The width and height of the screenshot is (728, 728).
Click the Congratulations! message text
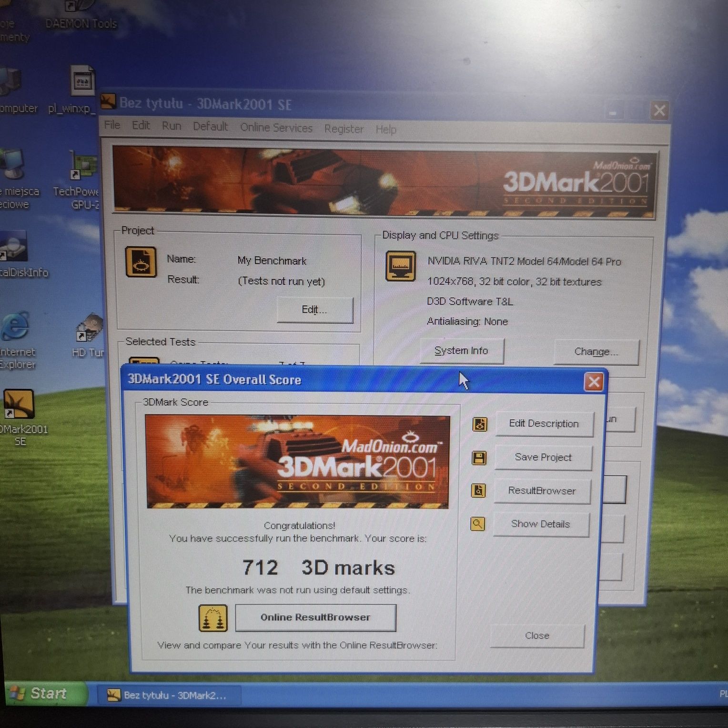click(299, 526)
